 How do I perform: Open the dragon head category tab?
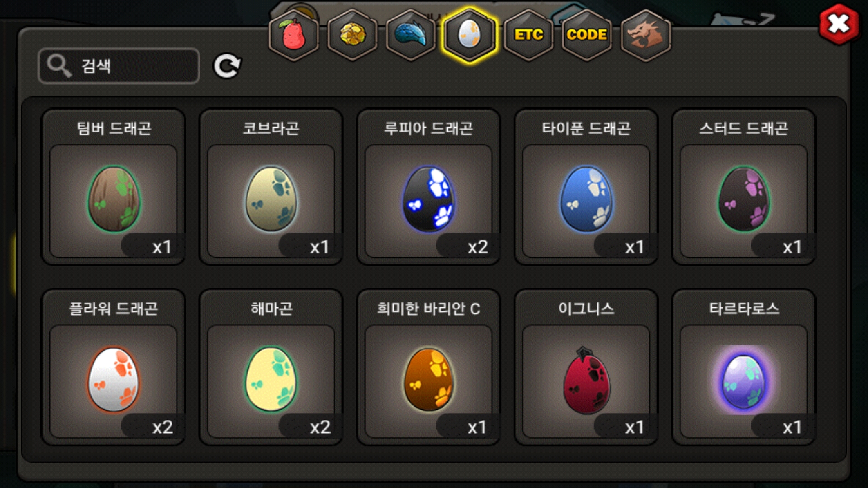tap(646, 35)
